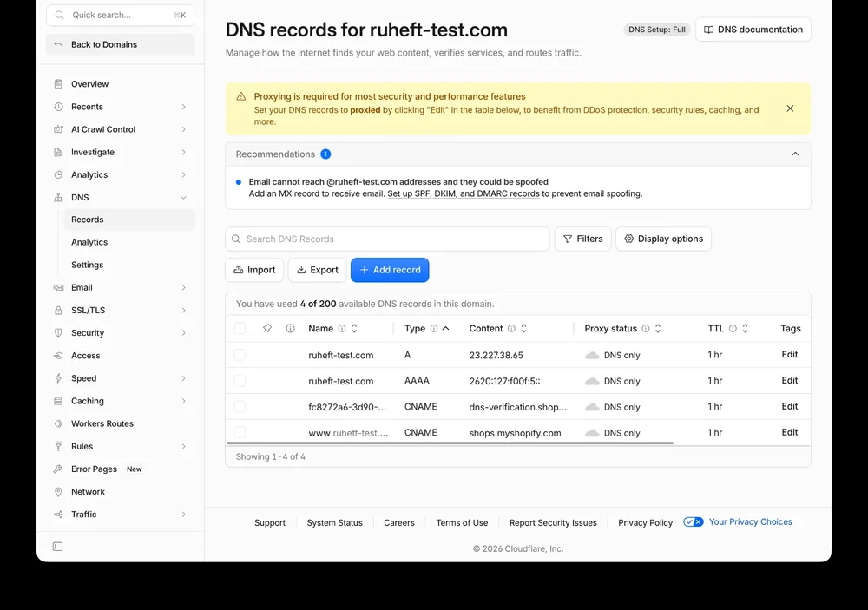Expand the Traffic section chevron

click(x=183, y=515)
